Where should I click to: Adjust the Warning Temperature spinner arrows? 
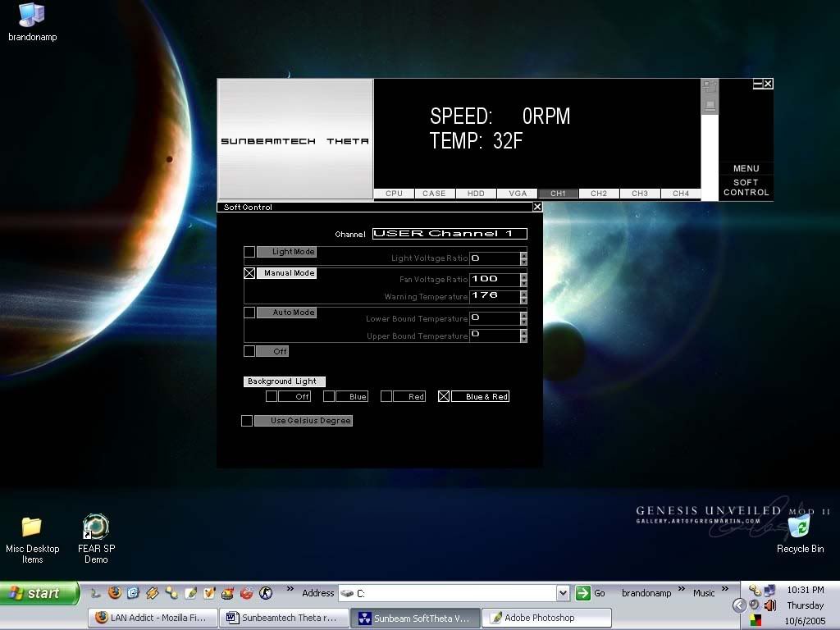523,297
